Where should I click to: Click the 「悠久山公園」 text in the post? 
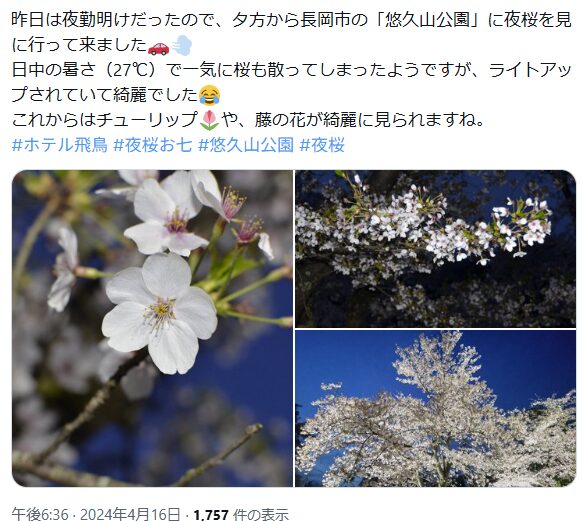click(426, 20)
